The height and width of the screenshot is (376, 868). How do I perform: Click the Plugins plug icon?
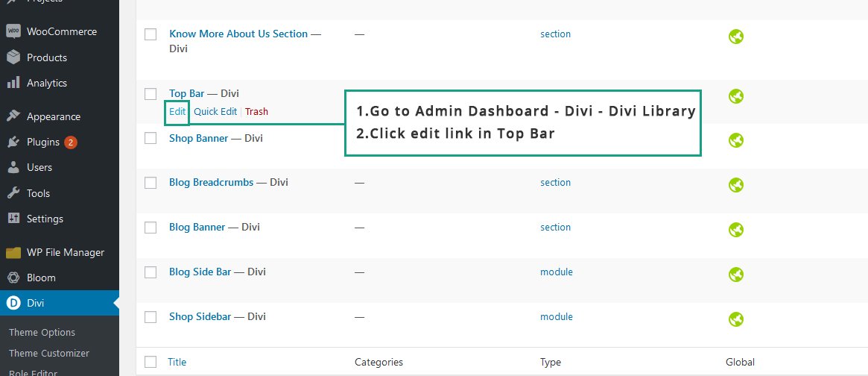tap(13, 142)
